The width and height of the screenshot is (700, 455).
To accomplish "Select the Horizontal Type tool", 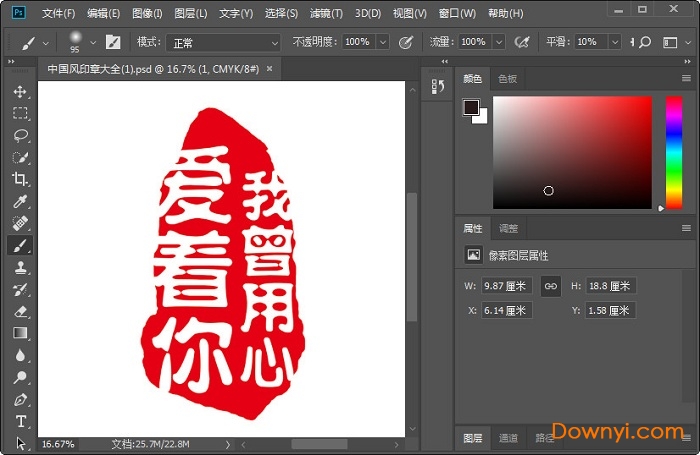I will (x=20, y=421).
